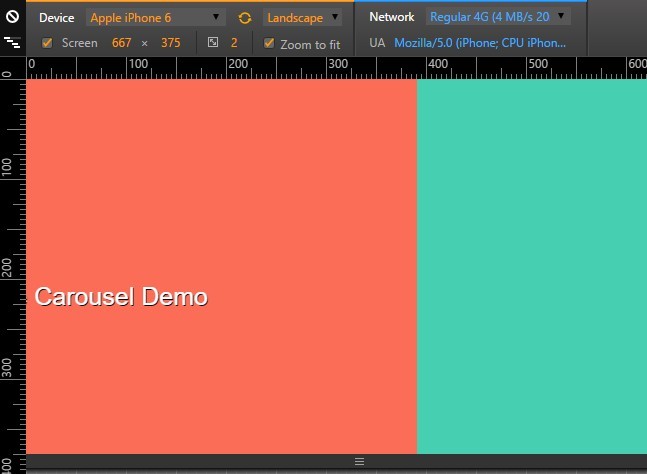This screenshot has width=647, height=474.
Task: Edit the screen width value 667
Action: click(121, 43)
